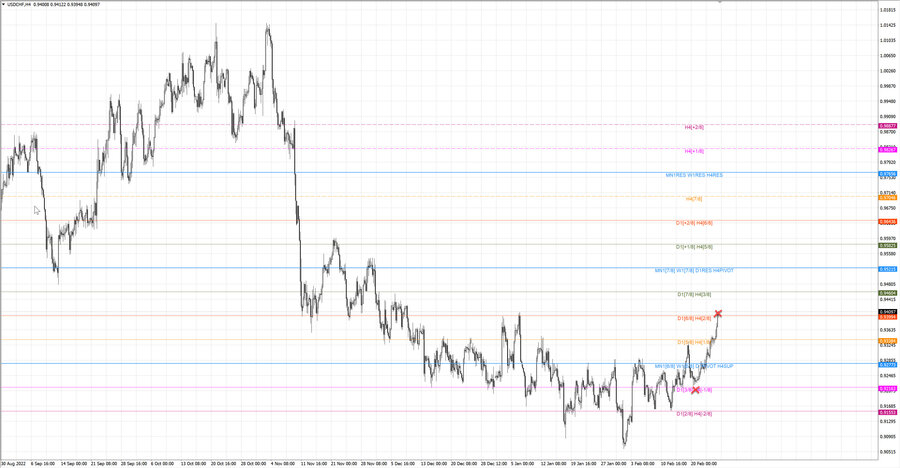Click the orange price tag on the H4[7/8] line

point(888,198)
